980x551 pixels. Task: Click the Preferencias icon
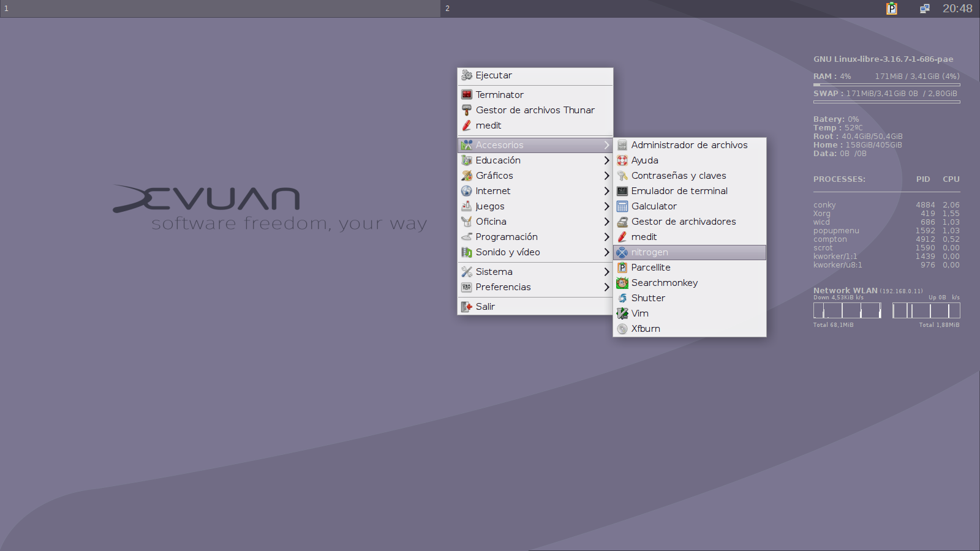pos(467,287)
